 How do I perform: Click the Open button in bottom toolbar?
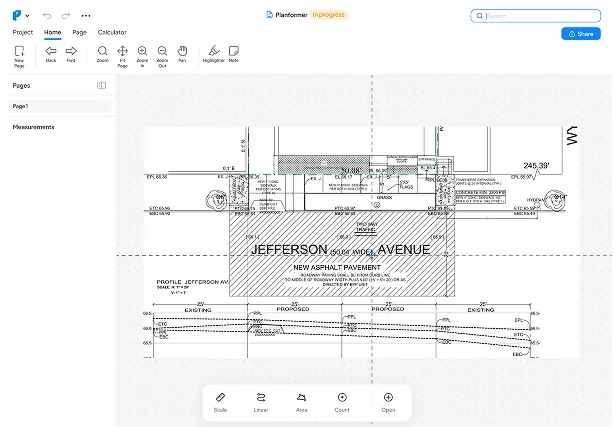(388, 398)
